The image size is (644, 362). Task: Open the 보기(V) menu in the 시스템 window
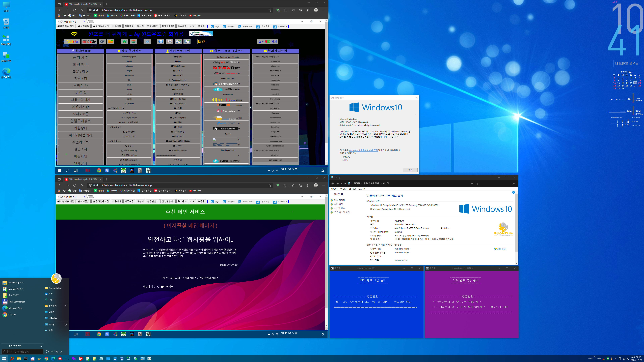(x=352, y=189)
